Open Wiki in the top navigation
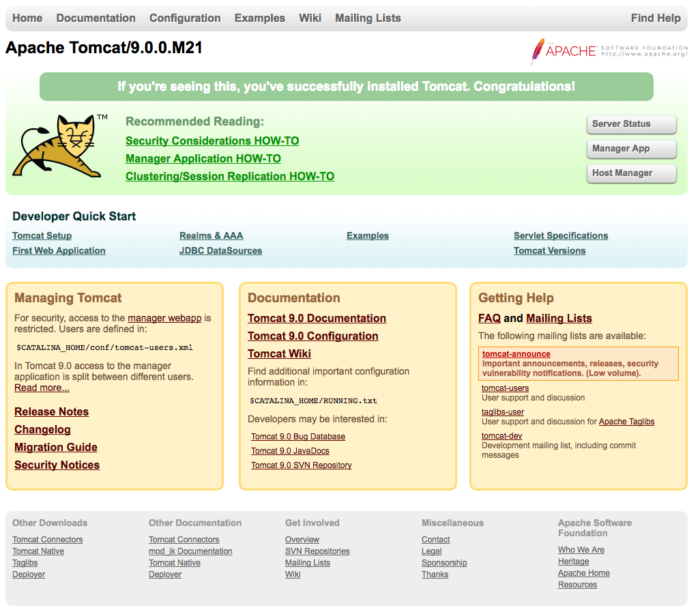This screenshot has height=612, width=700. point(310,18)
